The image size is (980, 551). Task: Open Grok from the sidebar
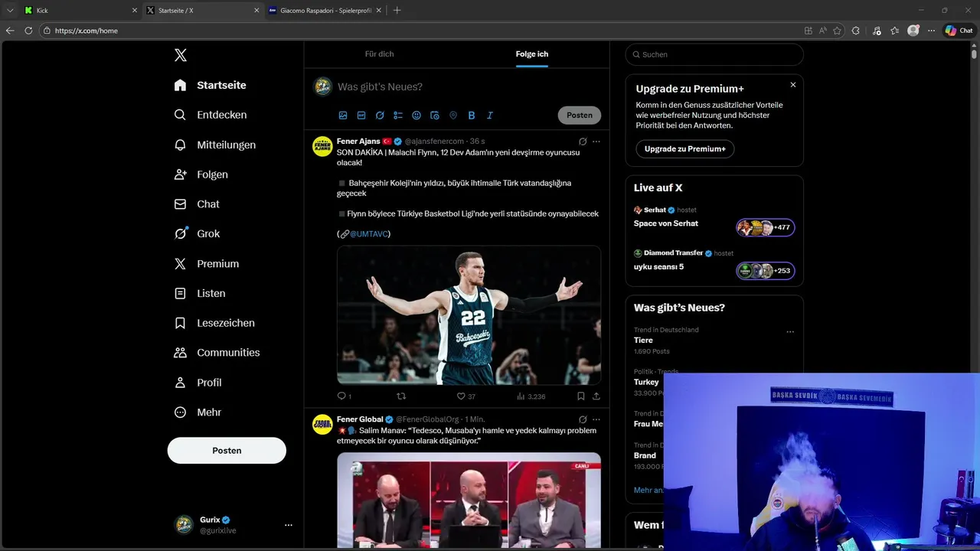coord(197,233)
